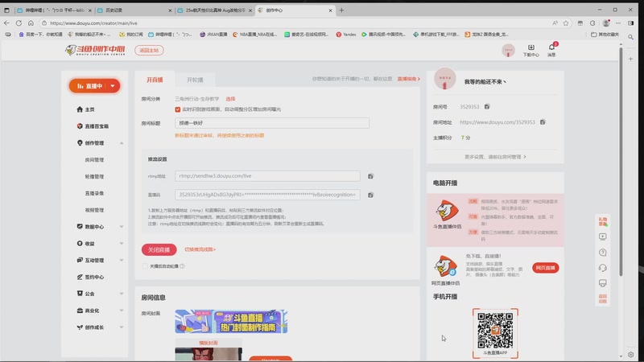Open the 主页 home item in sidebar

85,109
